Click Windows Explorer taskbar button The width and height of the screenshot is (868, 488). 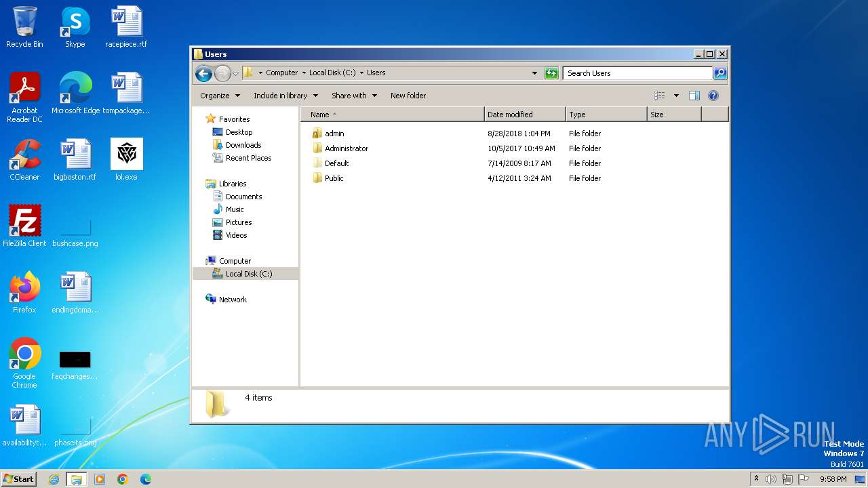(77, 479)
